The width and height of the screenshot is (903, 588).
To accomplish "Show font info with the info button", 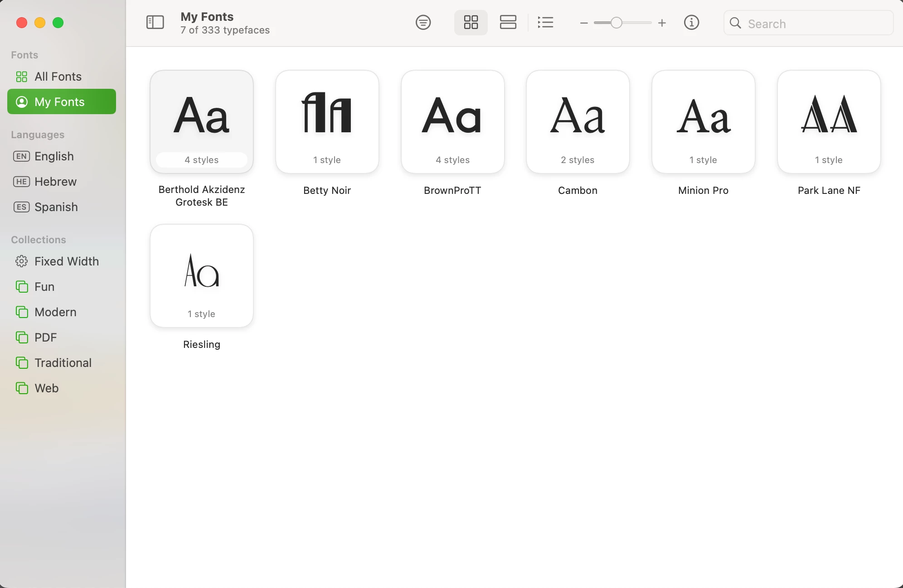I will tap(691, 22).
